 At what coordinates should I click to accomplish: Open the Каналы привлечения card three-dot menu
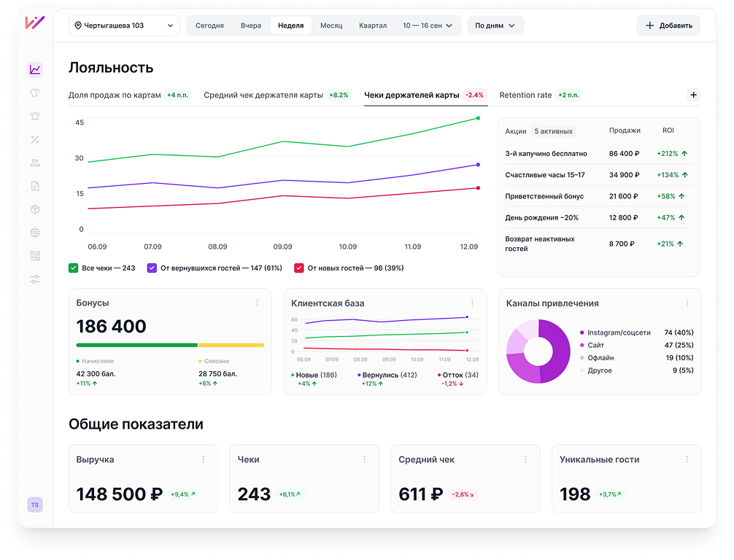click(x=687, y=303)
